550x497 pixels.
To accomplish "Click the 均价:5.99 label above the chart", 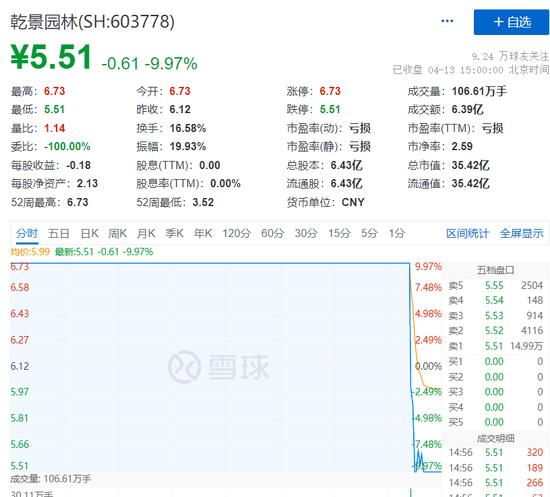I will coord(30,252).
